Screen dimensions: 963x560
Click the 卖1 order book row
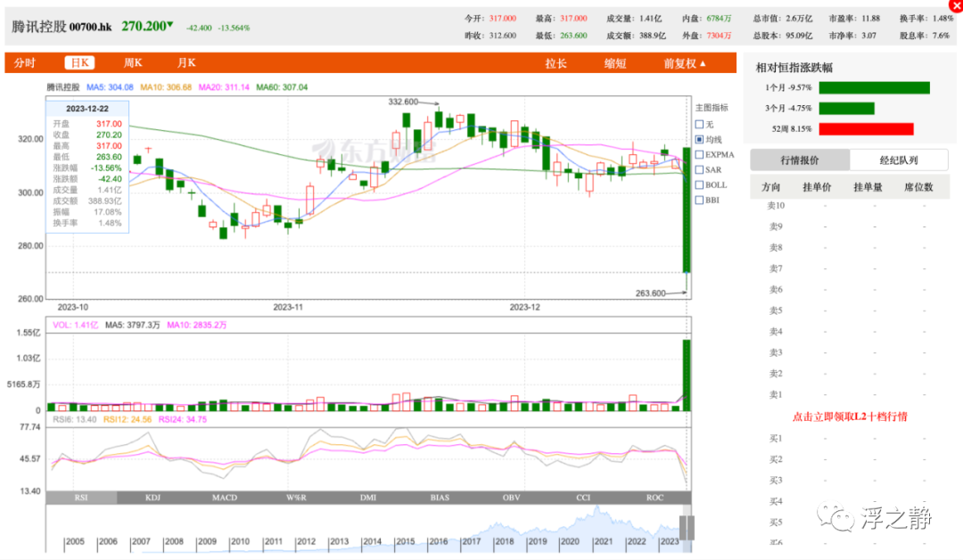coord(850,395)
